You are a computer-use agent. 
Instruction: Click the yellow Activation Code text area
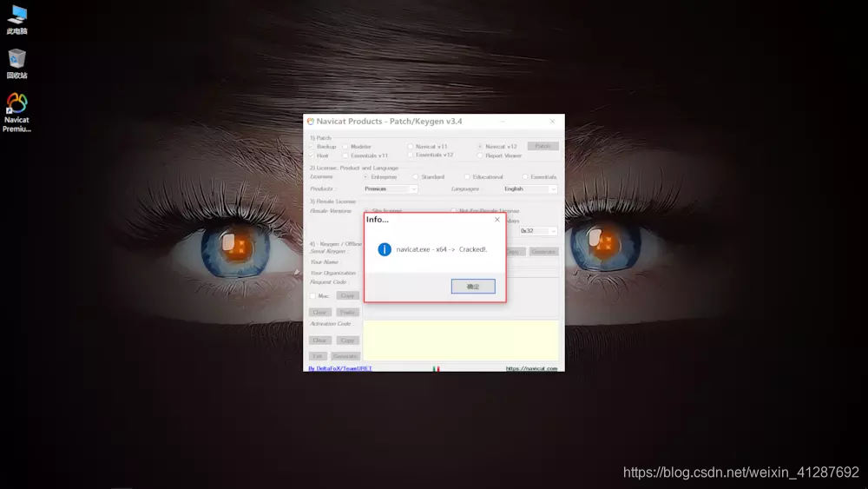tap(461, 340)
